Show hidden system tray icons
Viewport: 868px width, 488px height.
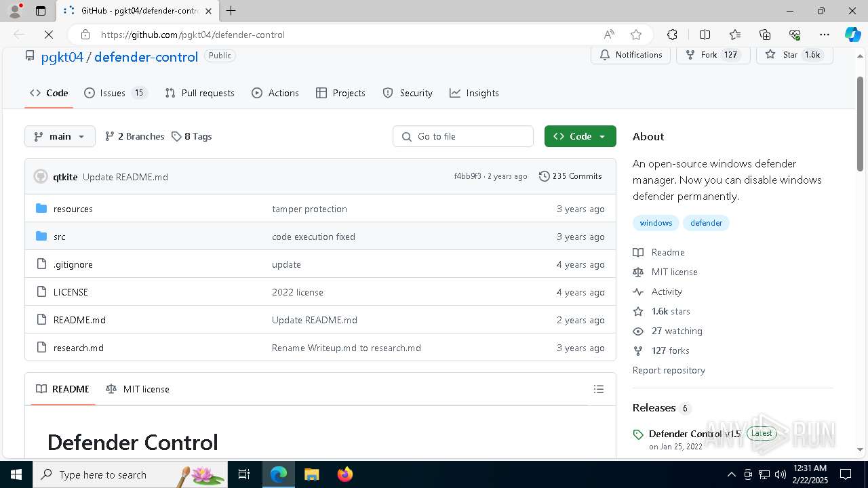(x=731, y=474)
